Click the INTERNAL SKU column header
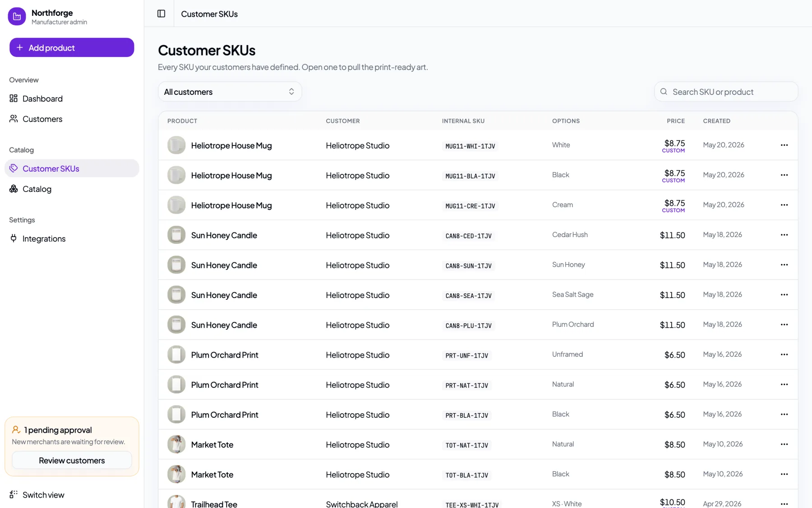This screenshot has height=508, width=812. (463, 121)
